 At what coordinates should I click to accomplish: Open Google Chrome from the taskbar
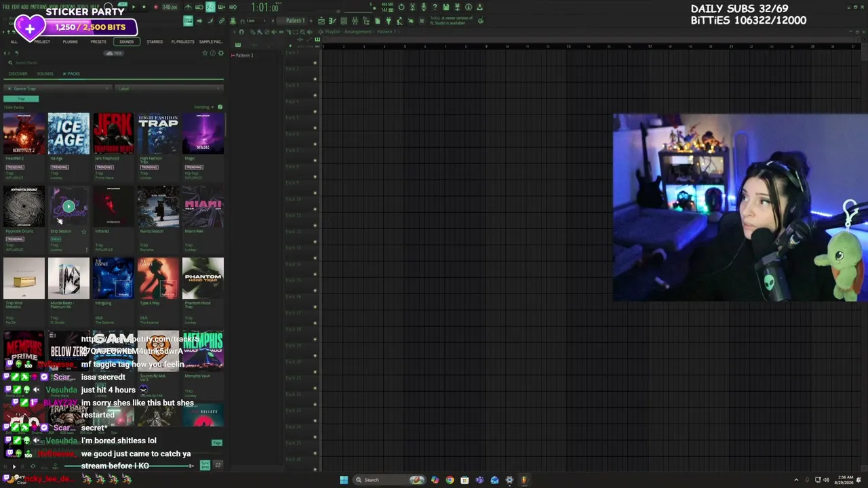[450, 480]
